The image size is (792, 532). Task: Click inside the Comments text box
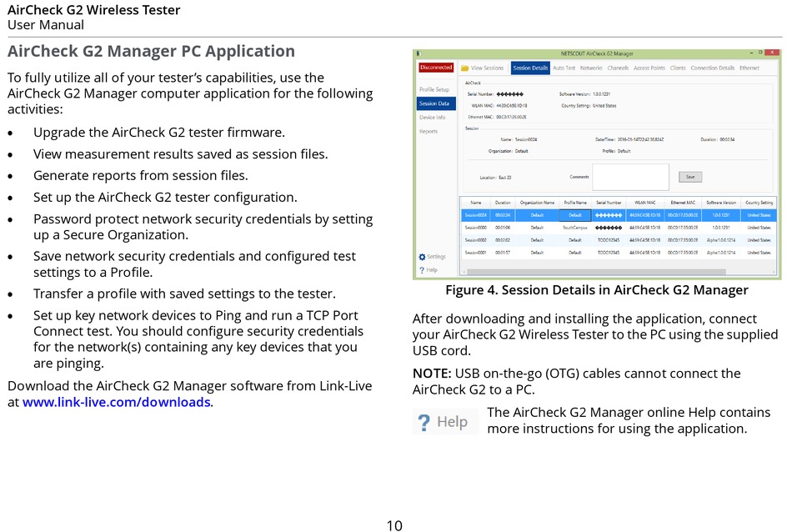tap(630, 177)
